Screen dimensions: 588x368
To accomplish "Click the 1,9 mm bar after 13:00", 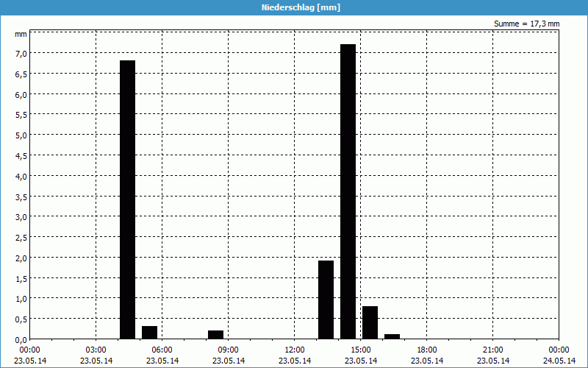I will tap(326, 300).
